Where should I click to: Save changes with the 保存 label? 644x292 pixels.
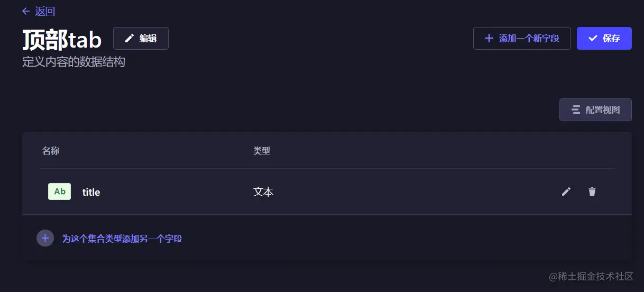[x=611, y=38]
